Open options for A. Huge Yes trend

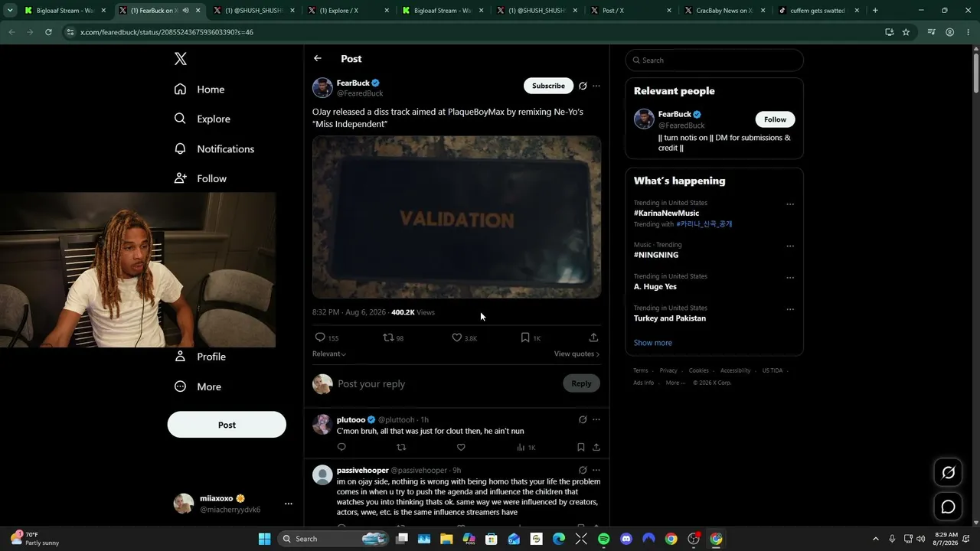click(790, 278)
